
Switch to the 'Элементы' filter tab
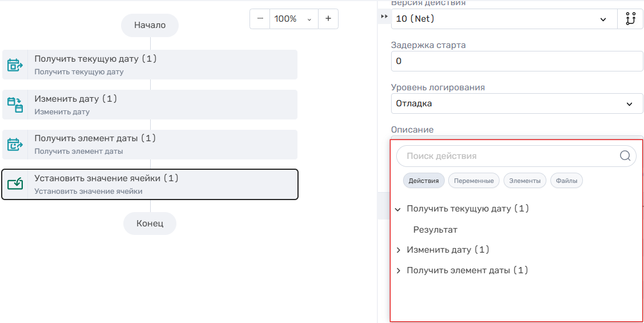tap(525, 181)
